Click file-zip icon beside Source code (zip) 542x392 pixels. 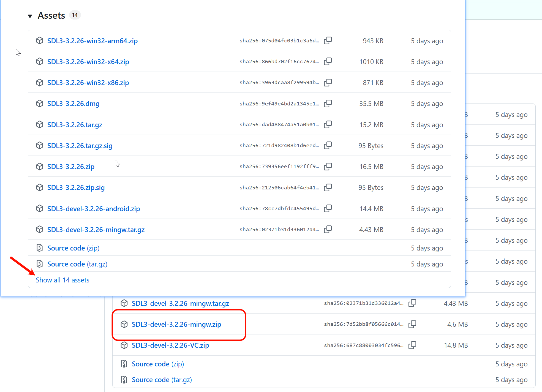tap(40, 248)
